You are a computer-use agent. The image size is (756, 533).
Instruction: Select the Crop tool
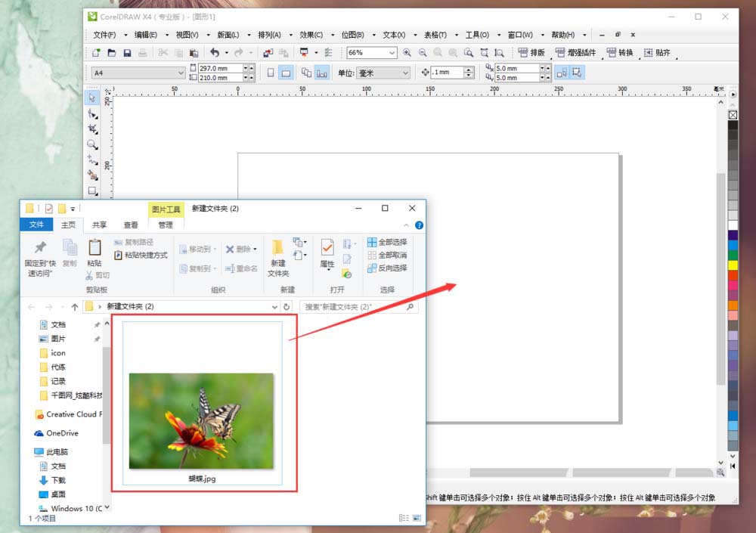click(92, 129)
